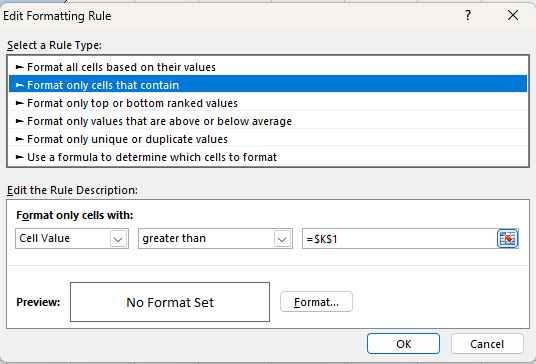Close the Edit Formatting Rule dialog
The image size is (536, 364).
pos(513,15)
